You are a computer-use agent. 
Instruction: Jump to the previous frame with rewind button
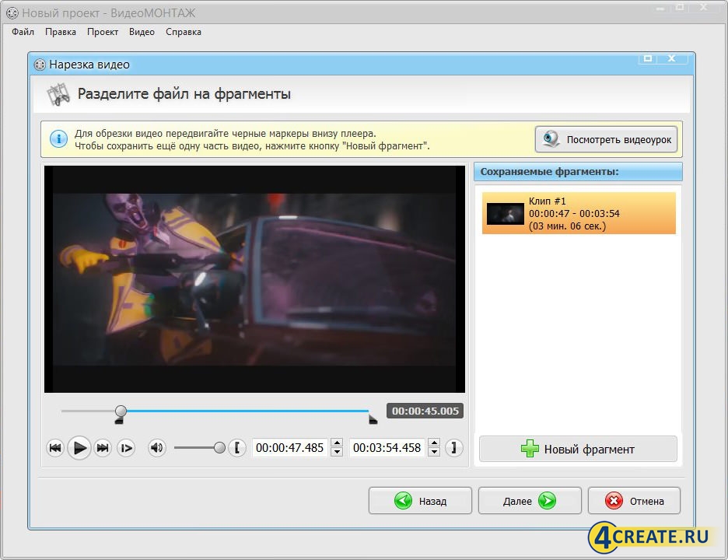point(55,448)
